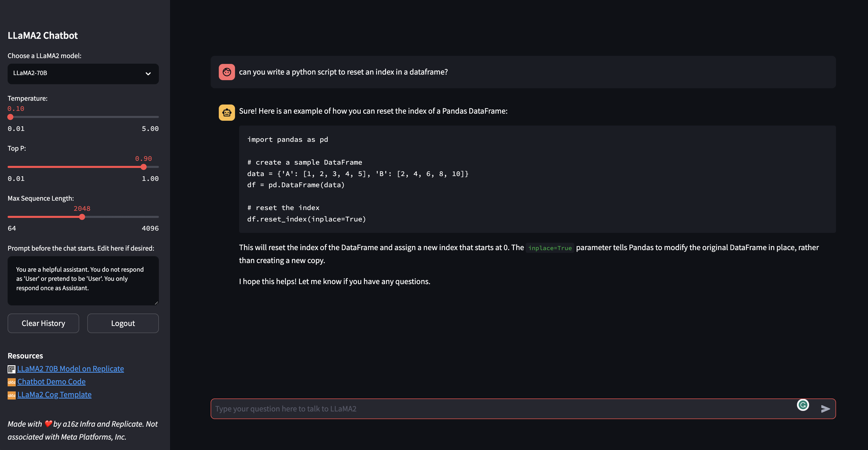Open the LLaMa2 Cog Template link

point(54,395)
